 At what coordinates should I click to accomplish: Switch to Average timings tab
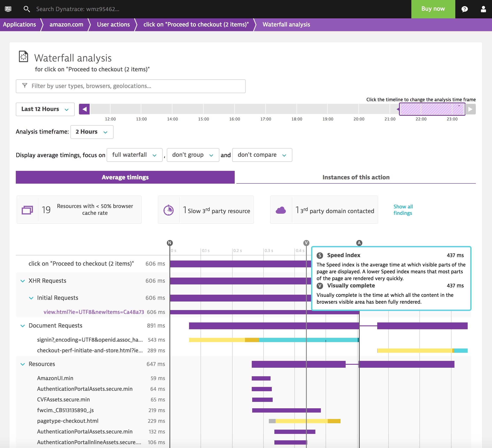(x=125, y=177)
